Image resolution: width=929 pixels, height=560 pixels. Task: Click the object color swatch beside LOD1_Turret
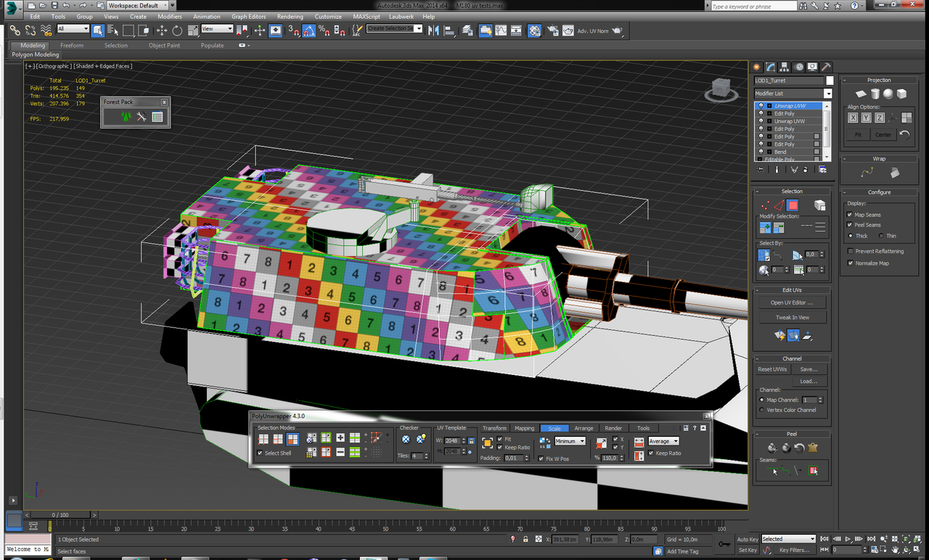click(x=830, y=81)
